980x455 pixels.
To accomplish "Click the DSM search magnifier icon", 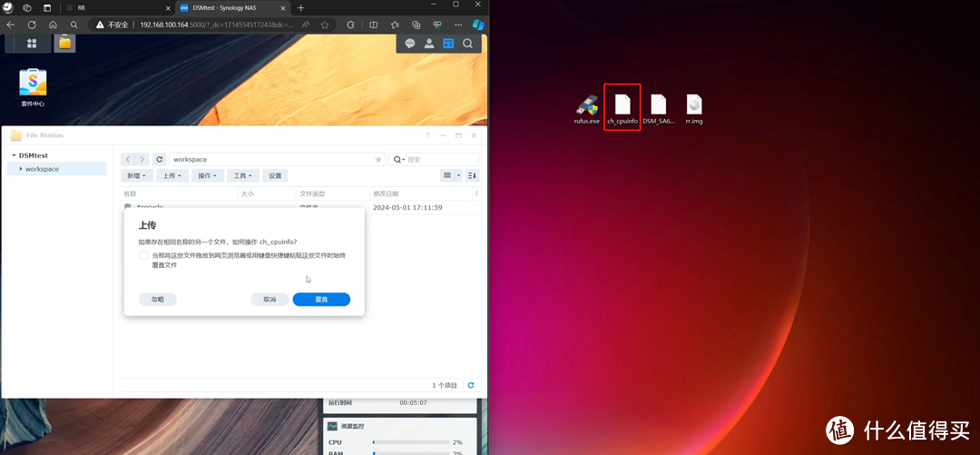I will 467,44.
